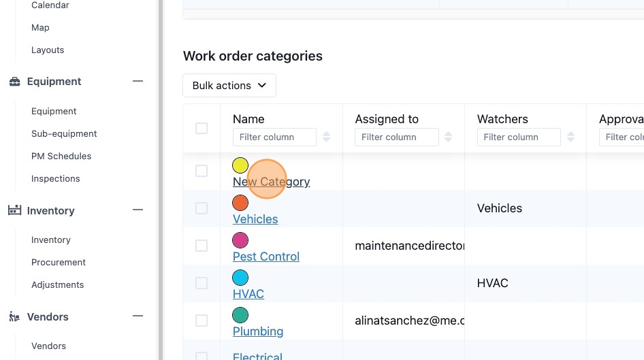Go to PM Schedules page
The image size is (644, 360).
61,156
